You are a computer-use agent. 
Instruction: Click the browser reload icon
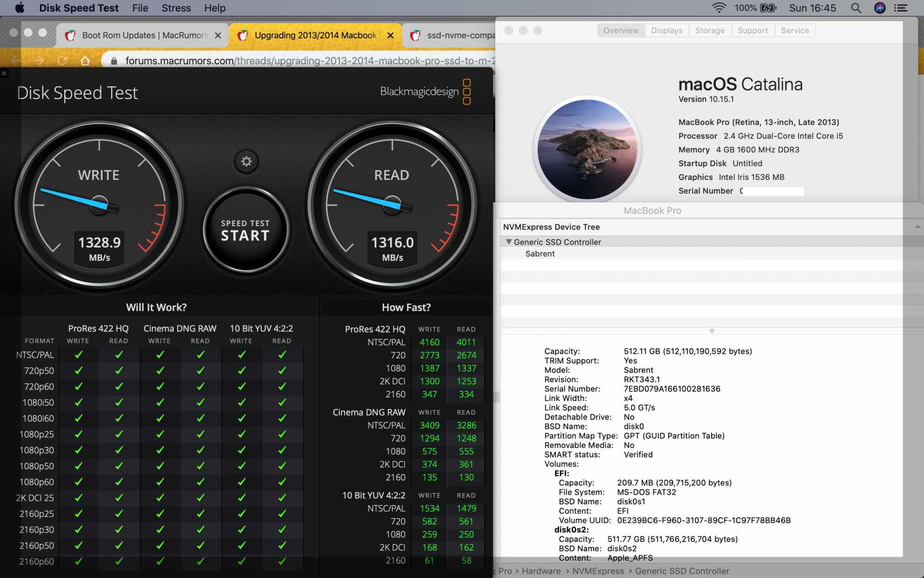62,61
